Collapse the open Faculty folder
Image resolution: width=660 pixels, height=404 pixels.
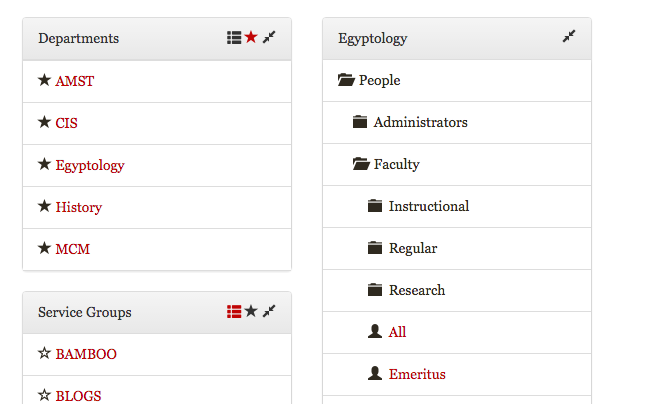pos(361,163)
